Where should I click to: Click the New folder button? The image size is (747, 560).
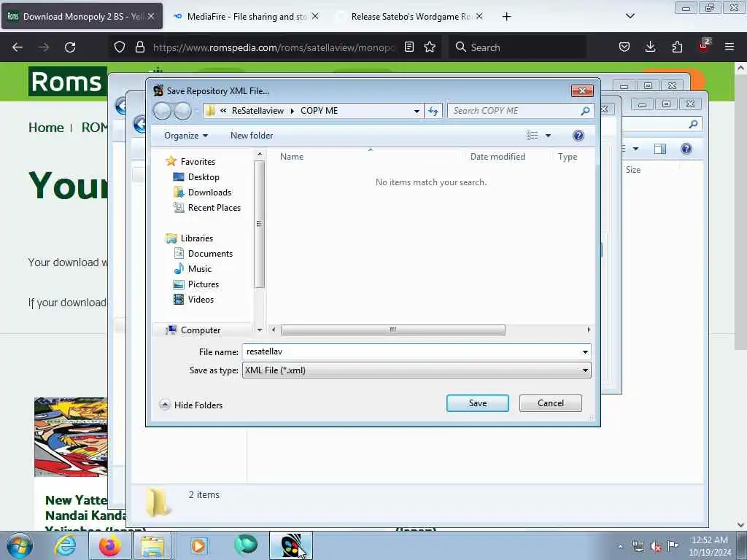[252, 135]
